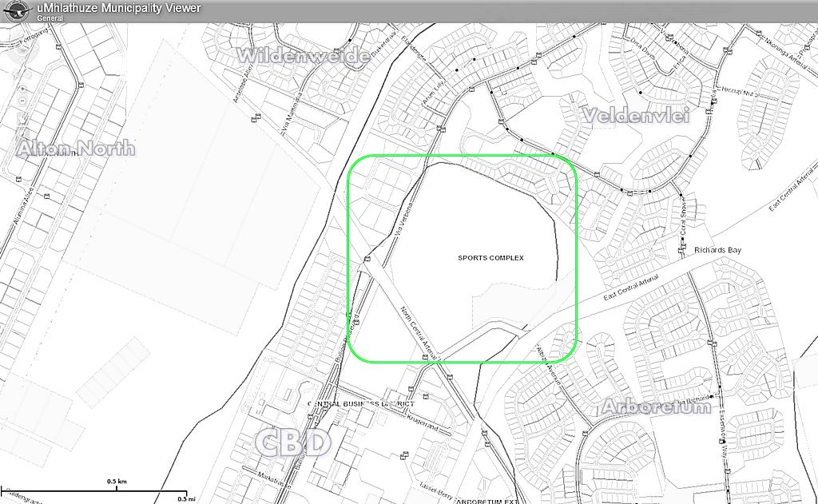Click the bus stop marker on Via Verbena
Viewport: 818px width, 504px height.
(x=367, y=259)
